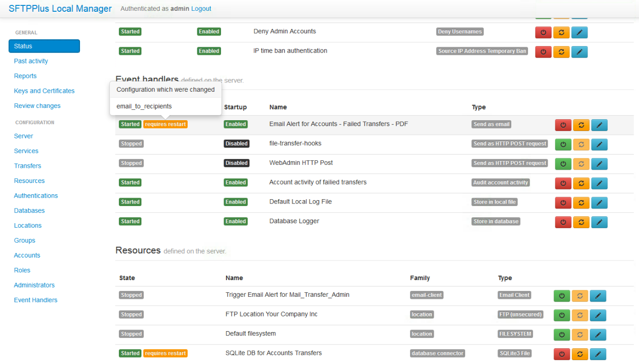
Task: Stop the Deny Admin Accounts authentication
Action: (x=543, y=32)
